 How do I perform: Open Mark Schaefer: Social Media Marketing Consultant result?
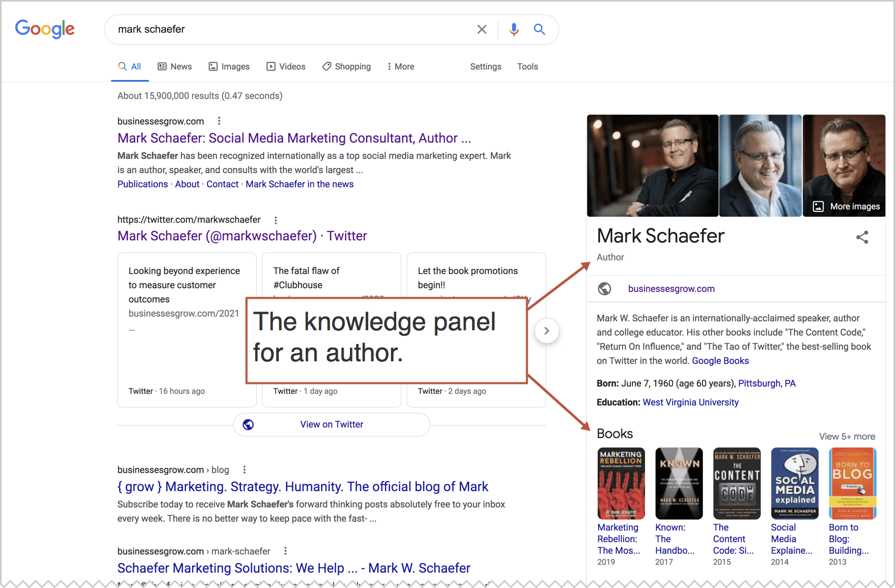(x=294, y=138)
